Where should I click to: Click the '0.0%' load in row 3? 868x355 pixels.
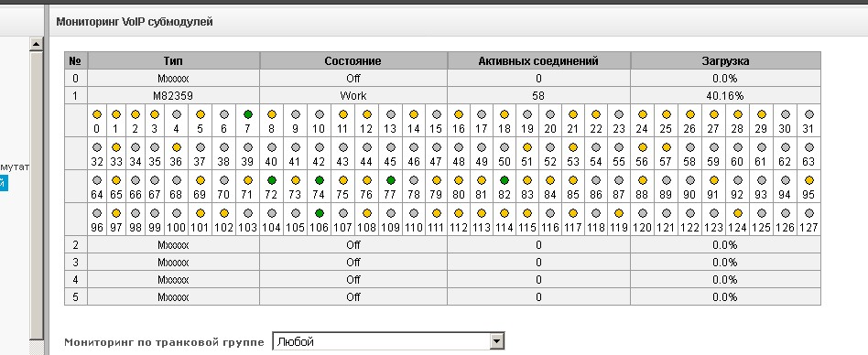tap(725, 262)
